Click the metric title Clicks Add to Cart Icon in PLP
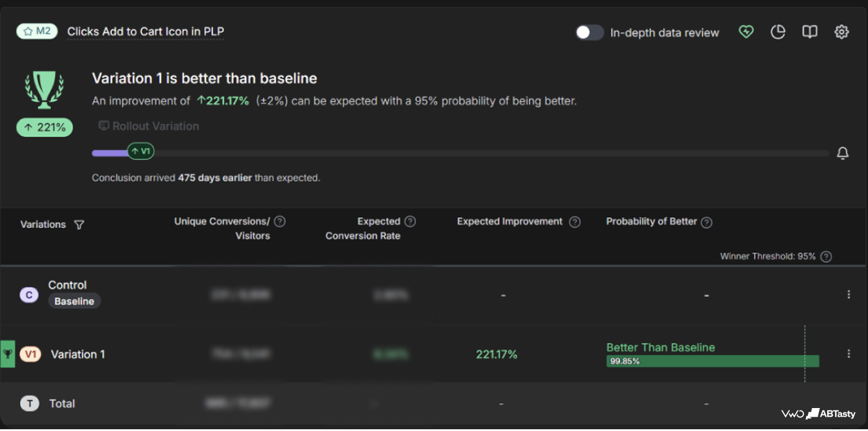 click(x=146, y=32)
